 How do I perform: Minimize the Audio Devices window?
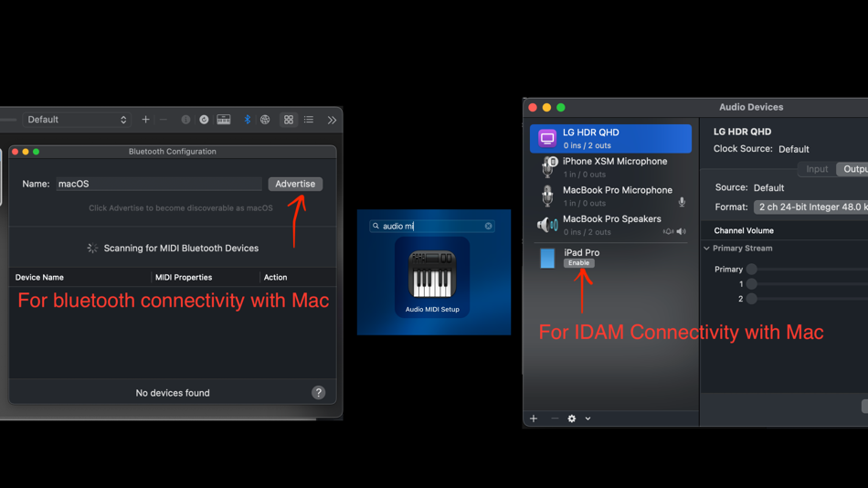[547, 108]
